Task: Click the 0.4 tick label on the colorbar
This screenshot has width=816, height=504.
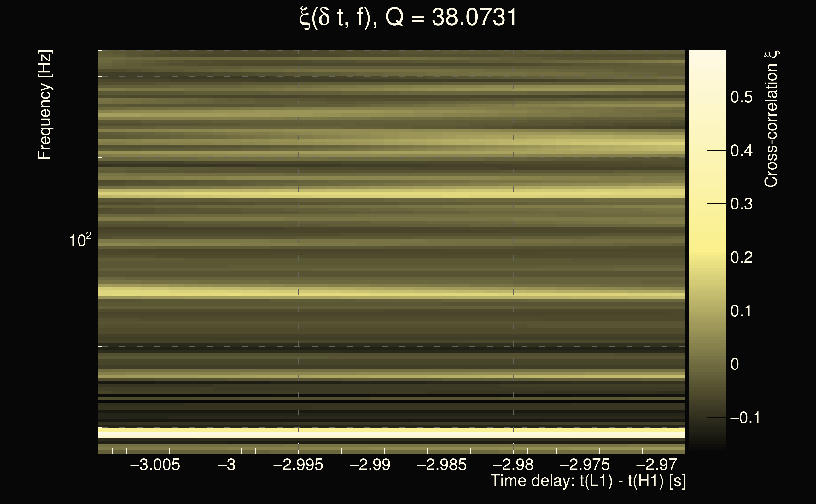Action: [741, 151]
